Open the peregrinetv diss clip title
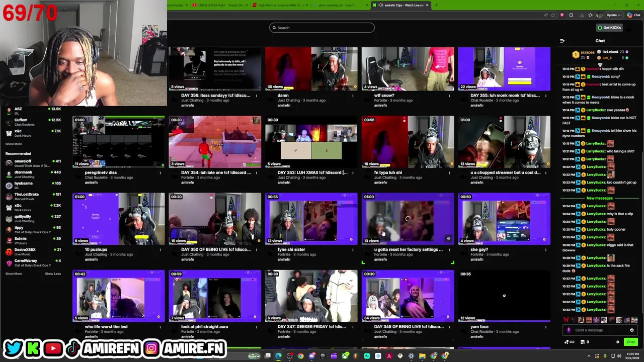 coord(101,172)
